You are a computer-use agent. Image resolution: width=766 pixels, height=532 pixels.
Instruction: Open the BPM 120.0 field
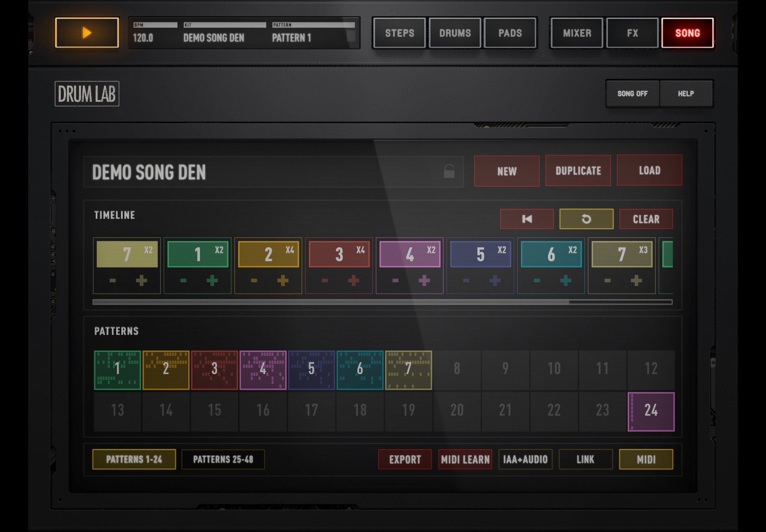[155, 33]
